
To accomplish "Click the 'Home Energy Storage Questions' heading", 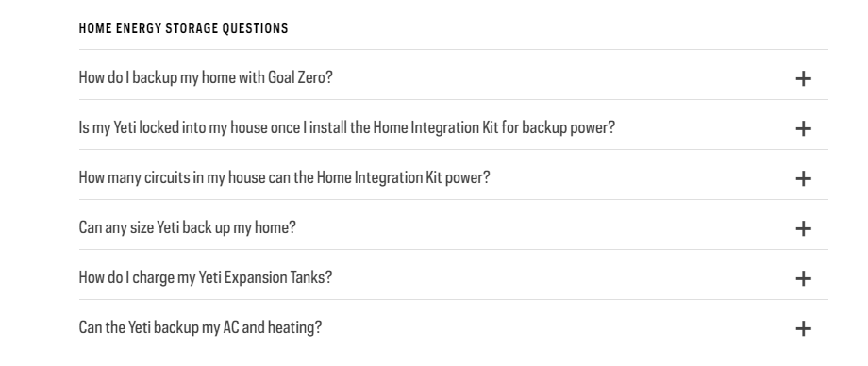I will tap(184, 28).
